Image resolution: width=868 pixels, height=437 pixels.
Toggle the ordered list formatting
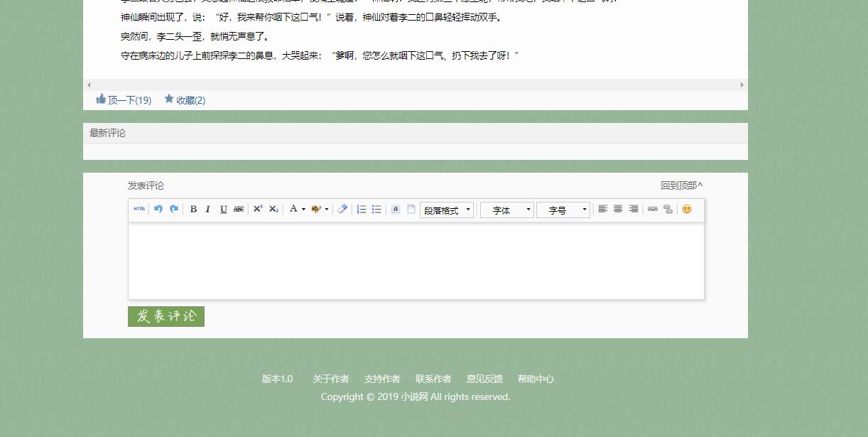point(360,209)
